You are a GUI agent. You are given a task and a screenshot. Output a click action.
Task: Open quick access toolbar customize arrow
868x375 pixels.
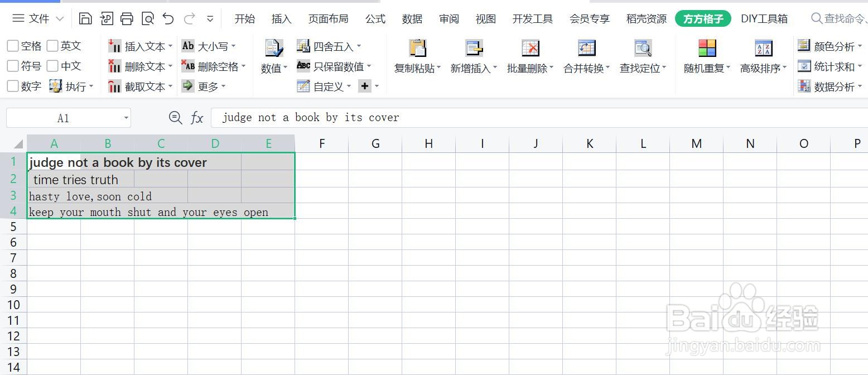(210, 18)
